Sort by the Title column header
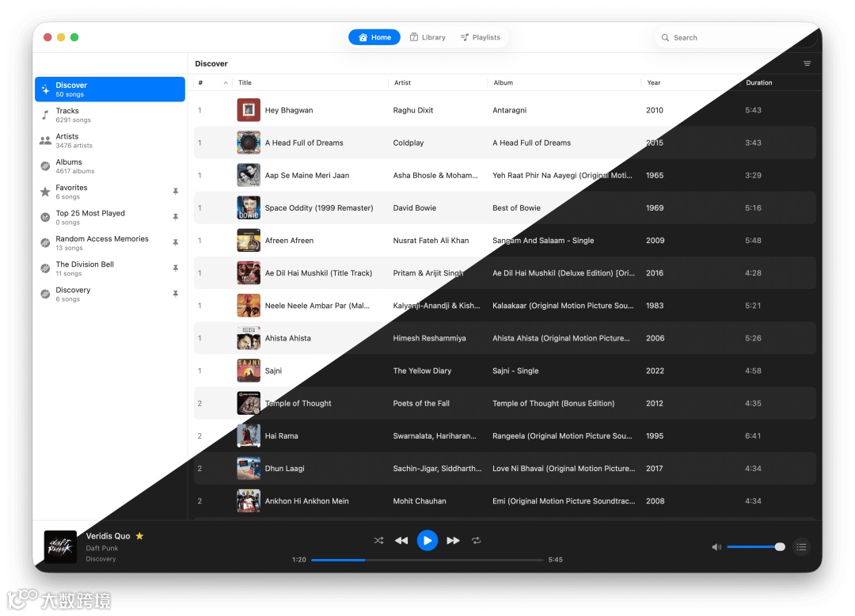The height and width of the screenshot is (616, 855). (245, 83)
